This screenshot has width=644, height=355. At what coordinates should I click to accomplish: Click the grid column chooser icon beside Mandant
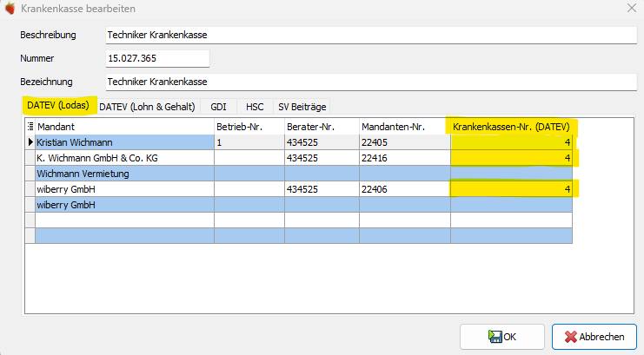30,127
